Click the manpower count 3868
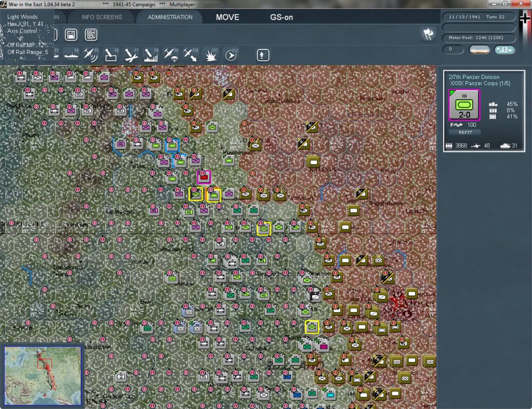 coord(461,146)
